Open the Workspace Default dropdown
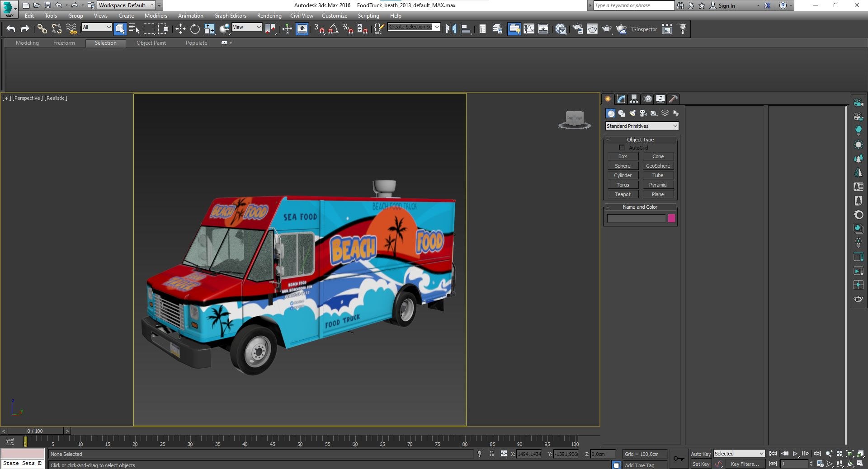The width and height of the screenshot is (868, 469). click(x=126, y=5)
